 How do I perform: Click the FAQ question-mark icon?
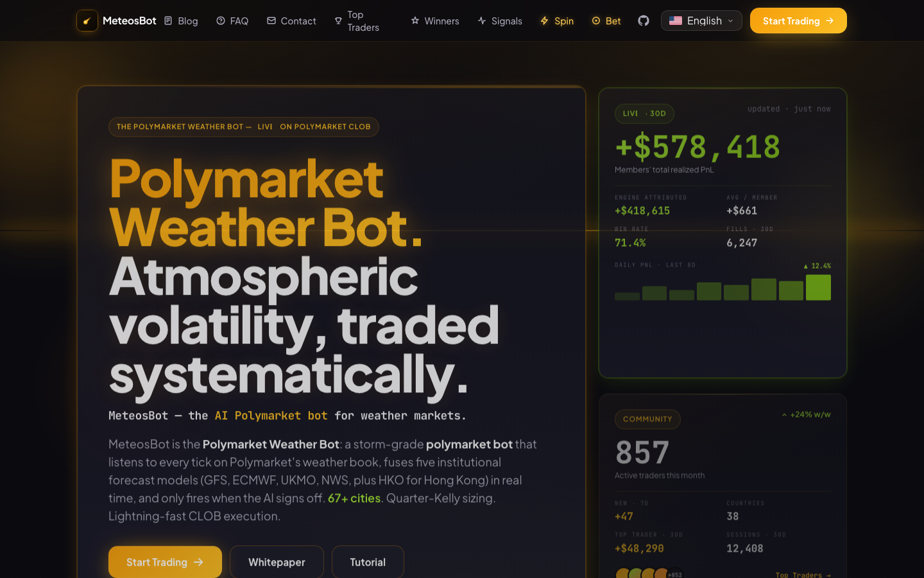[x=221, y=21]
